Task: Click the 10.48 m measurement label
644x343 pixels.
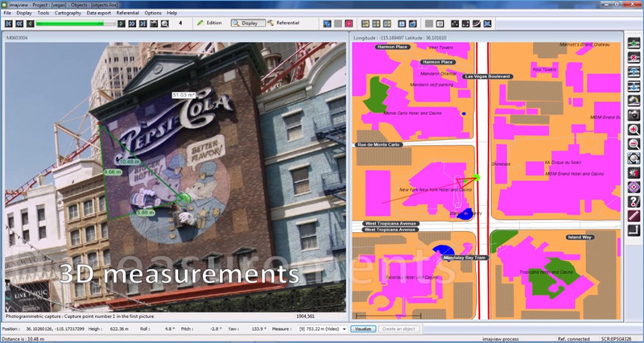Action: (130, 162)
